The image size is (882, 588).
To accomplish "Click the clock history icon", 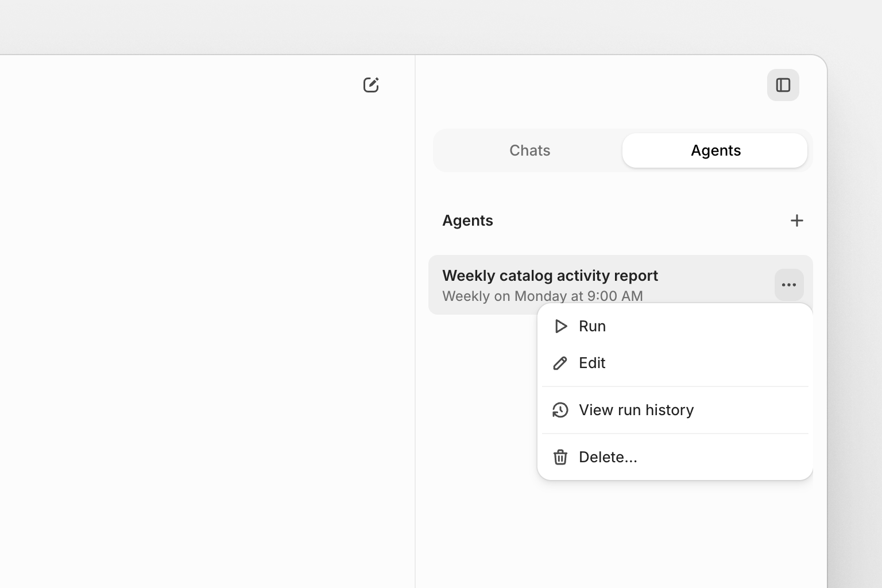I will click(560, 410).
